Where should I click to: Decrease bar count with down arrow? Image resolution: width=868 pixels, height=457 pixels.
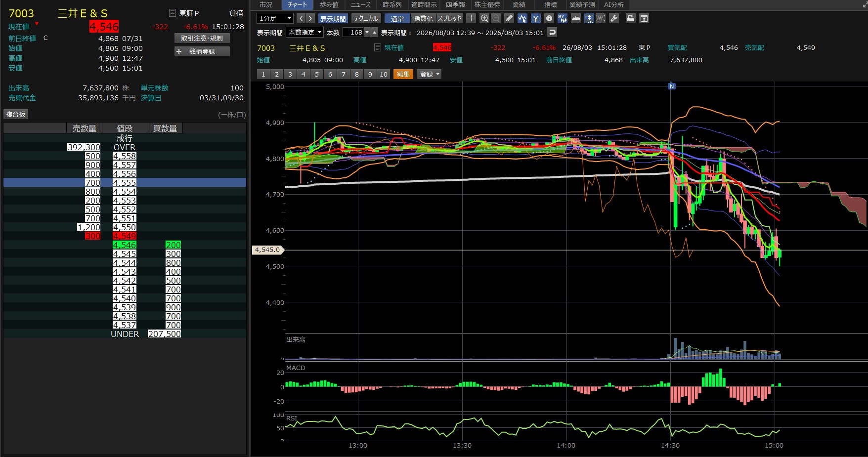pyautogui.click(x=367, y=32)
